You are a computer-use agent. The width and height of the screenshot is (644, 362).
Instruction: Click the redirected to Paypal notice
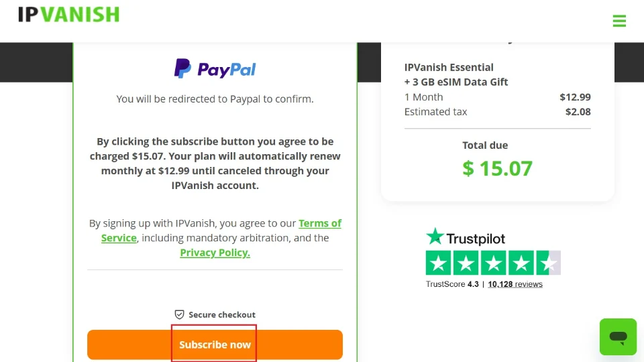click(215, 99)
